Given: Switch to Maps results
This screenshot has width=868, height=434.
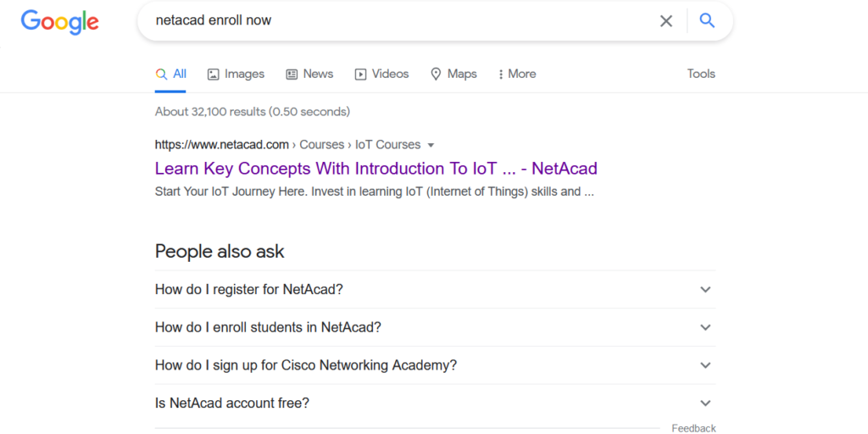Looking at the screenshot, I should (x=453, y=74).
